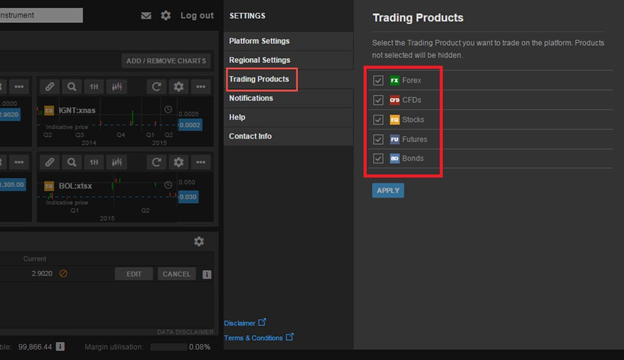Click the clock icon on IGNT:xnas chart

pos(168,109)
